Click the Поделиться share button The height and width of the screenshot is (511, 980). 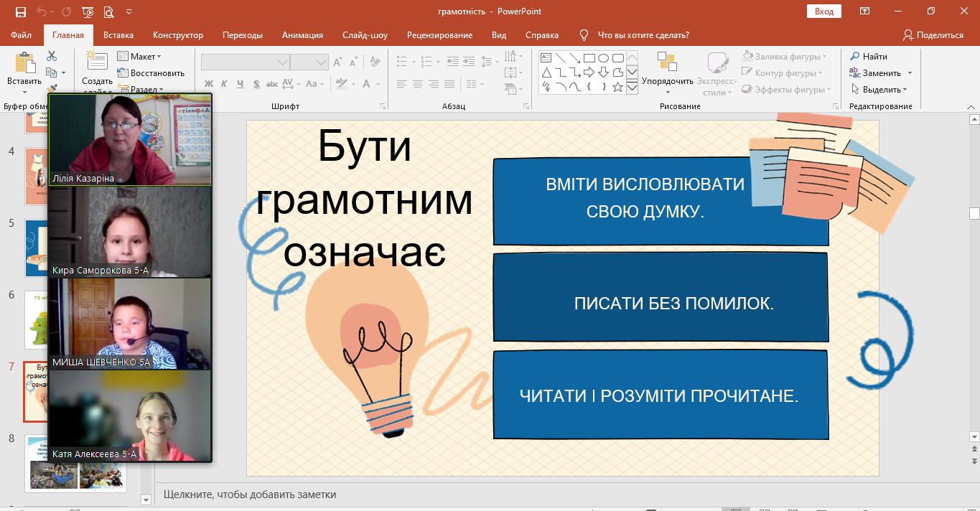pos(933,35)
